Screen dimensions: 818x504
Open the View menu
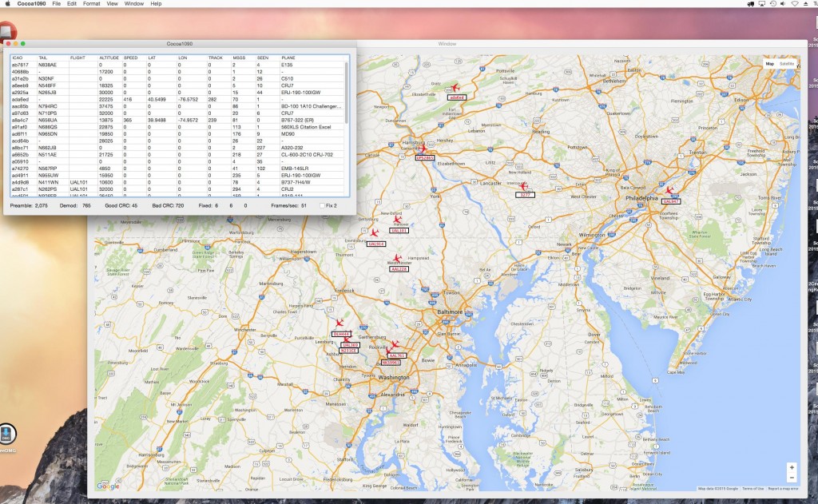tap(112, 4)
